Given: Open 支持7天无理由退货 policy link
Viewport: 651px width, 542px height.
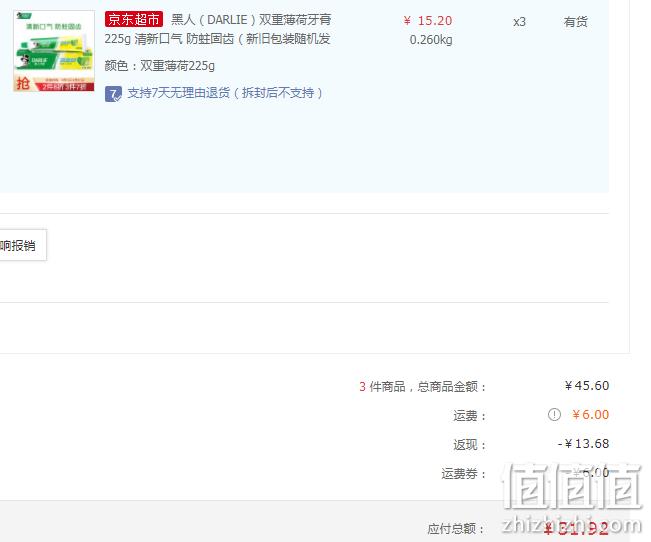Looking at the screenshot, I should click(225, 93).
